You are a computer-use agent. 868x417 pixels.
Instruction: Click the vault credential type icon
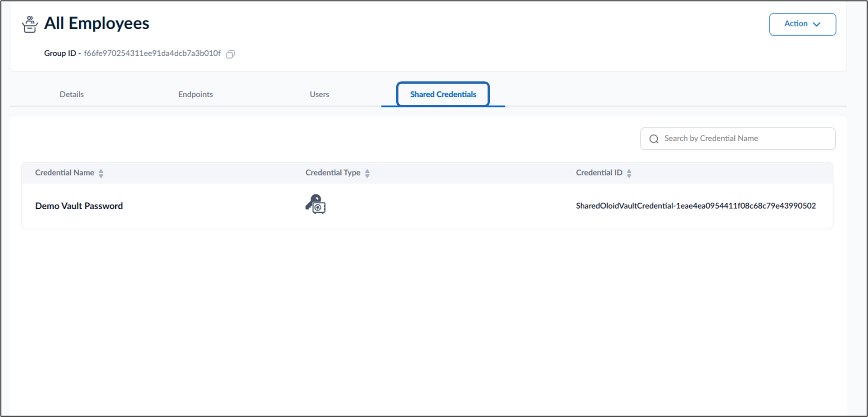click(316, 204)
